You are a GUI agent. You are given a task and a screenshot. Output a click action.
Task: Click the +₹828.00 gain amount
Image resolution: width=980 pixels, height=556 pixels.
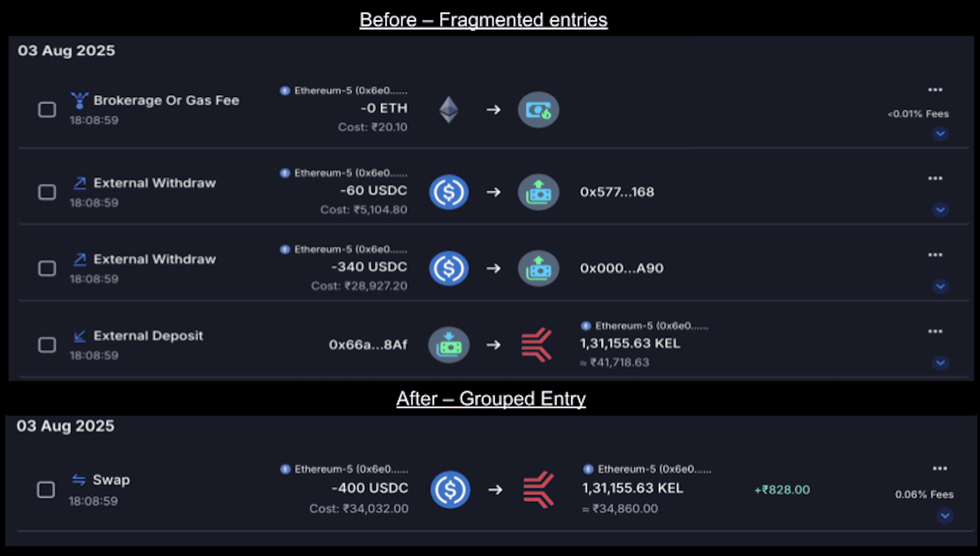(782, 490)
